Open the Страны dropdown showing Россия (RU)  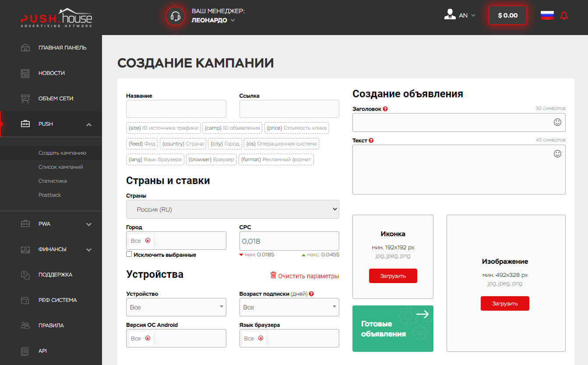232,209
